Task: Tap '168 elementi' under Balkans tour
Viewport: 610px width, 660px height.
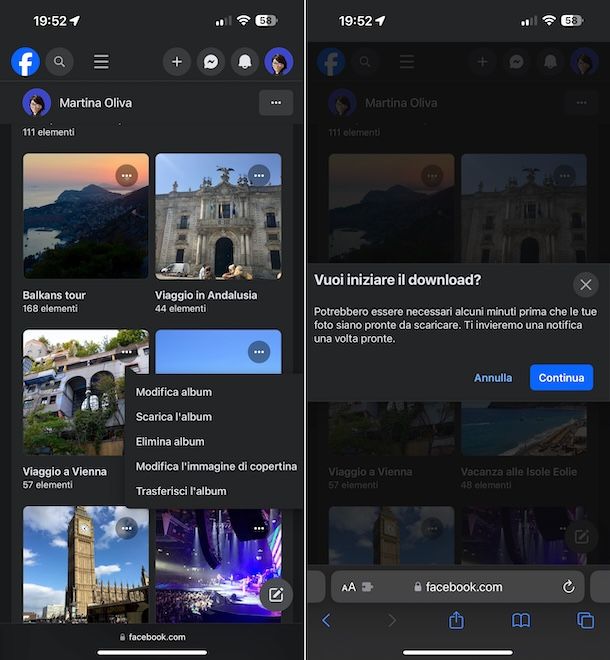Action: coord(50,309)
